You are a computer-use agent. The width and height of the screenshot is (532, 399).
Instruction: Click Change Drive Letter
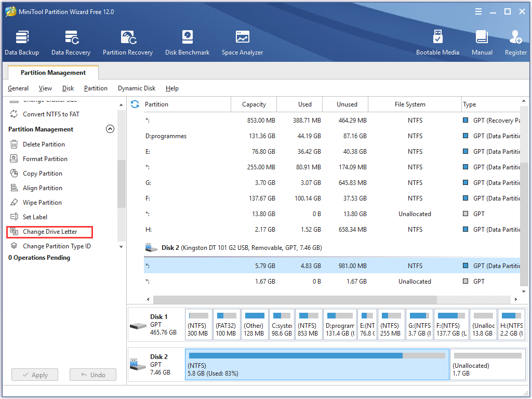50,231
